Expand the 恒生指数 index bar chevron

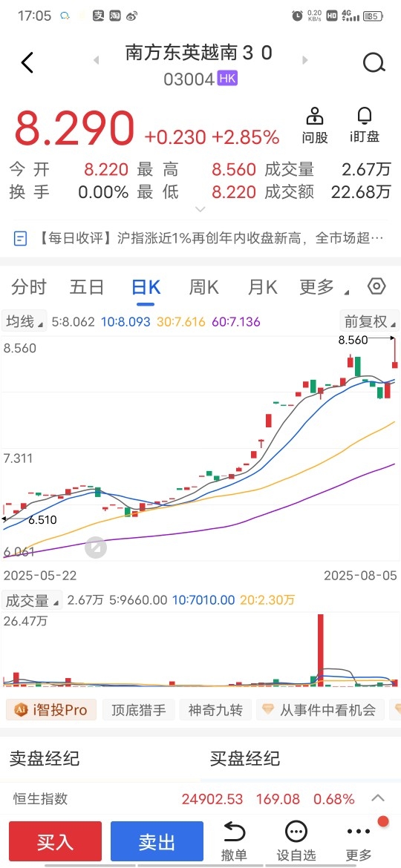pyautogui.click(x=378, y=798)
